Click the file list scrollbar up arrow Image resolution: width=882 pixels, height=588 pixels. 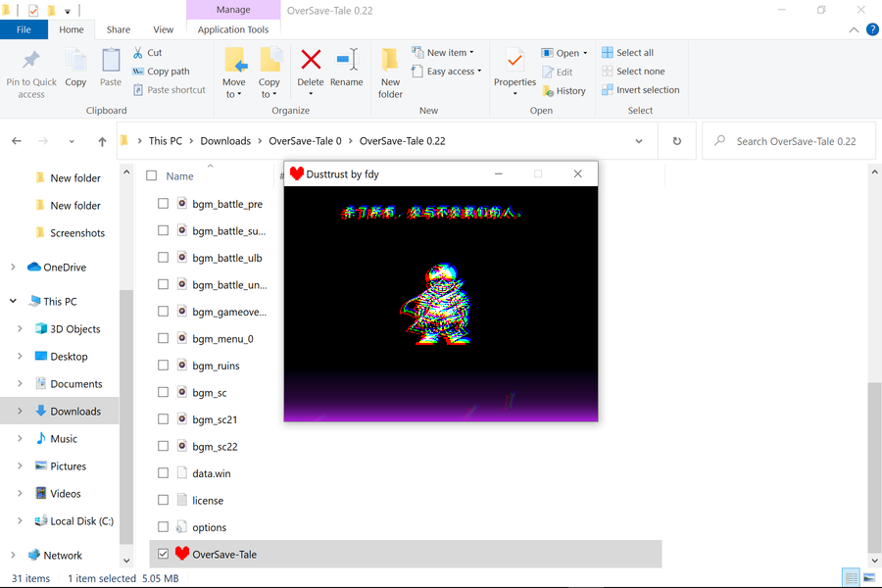875,171
